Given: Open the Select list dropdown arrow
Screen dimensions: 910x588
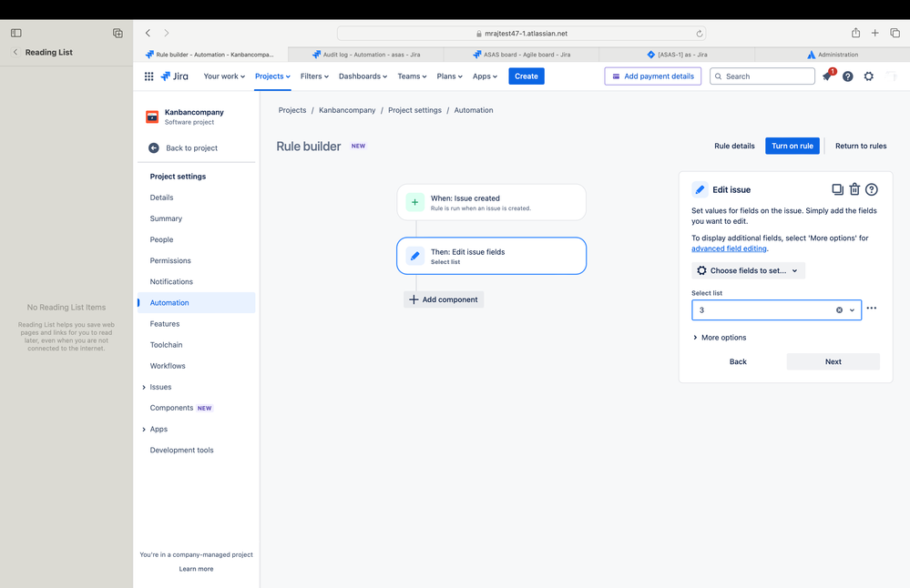Looking at the screenshot, I should (852, 310).
